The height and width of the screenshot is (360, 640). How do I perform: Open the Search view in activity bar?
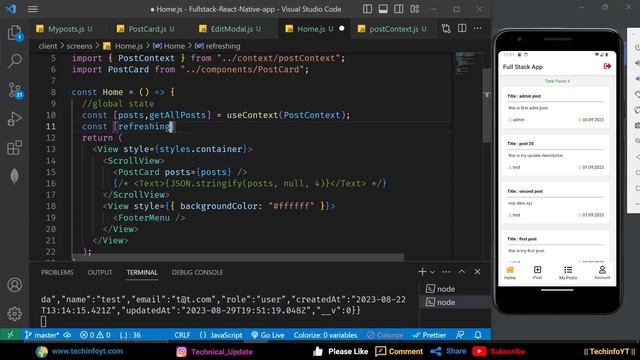(x=15, y=61)
